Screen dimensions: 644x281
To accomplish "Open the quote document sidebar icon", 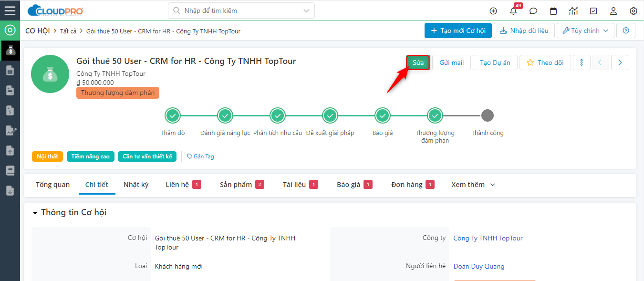I will [x=10, y=91].
